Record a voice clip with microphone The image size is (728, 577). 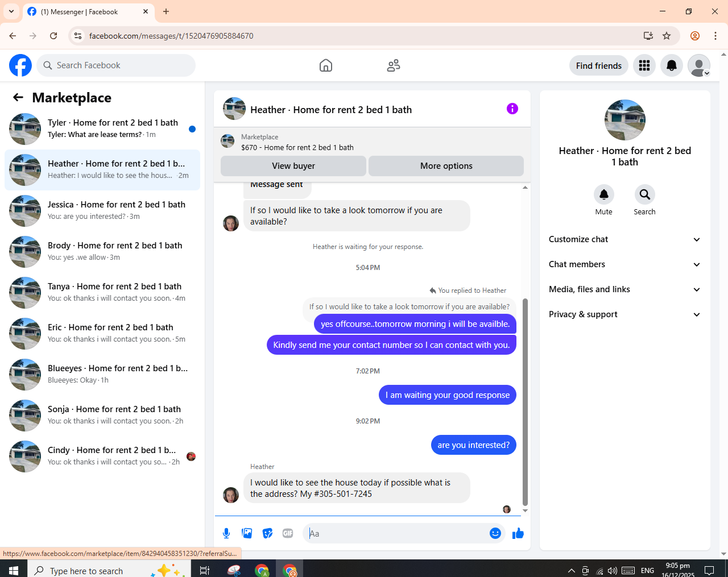pos(226,533)
